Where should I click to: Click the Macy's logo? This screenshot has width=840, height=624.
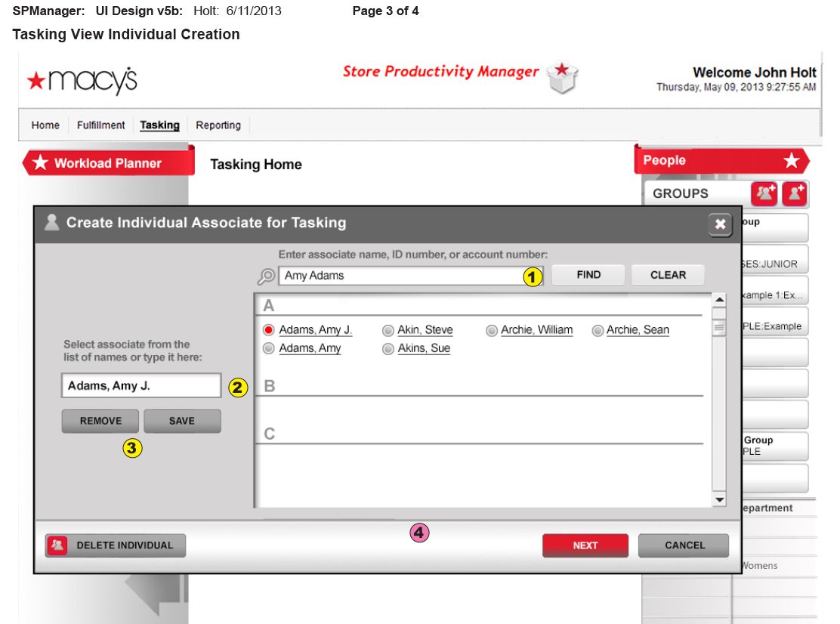[x=82, y=80]
